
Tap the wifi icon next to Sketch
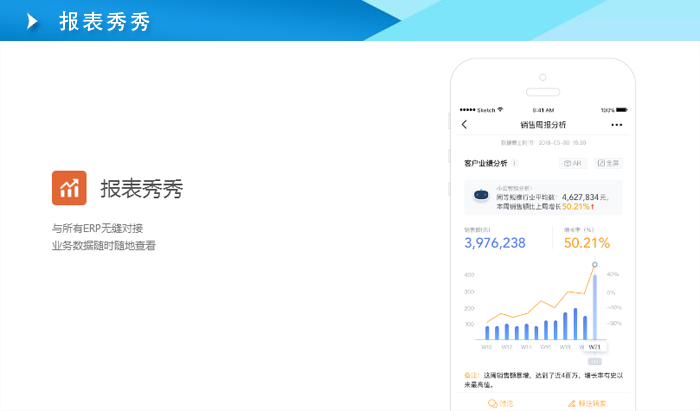coord(500,109)
